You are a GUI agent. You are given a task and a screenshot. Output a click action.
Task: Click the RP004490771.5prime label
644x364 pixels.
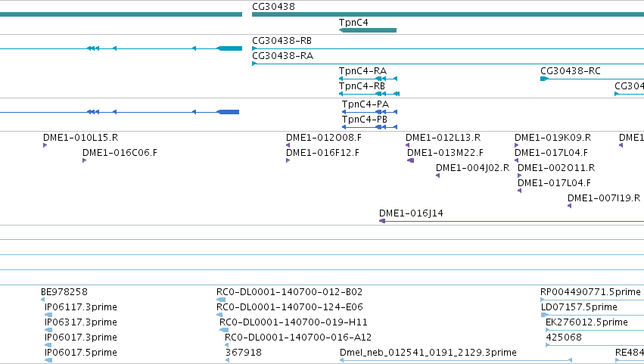(x=590, y=292)
